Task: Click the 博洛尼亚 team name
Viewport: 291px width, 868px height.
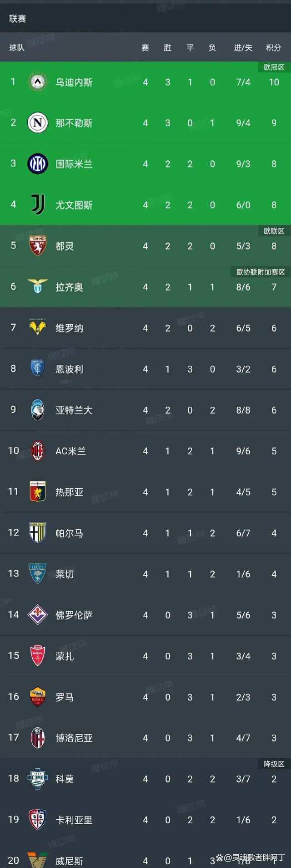Action: click(74, 738)
